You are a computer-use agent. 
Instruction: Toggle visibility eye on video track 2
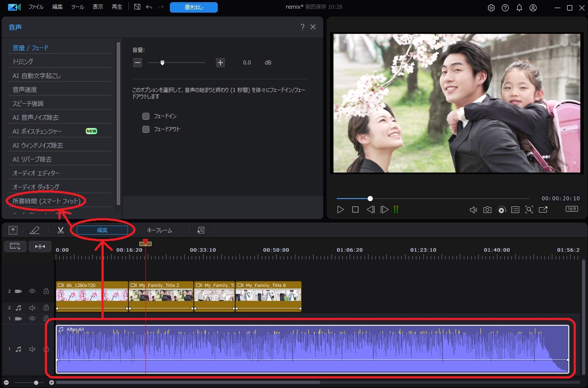click(x=32, y=291)
